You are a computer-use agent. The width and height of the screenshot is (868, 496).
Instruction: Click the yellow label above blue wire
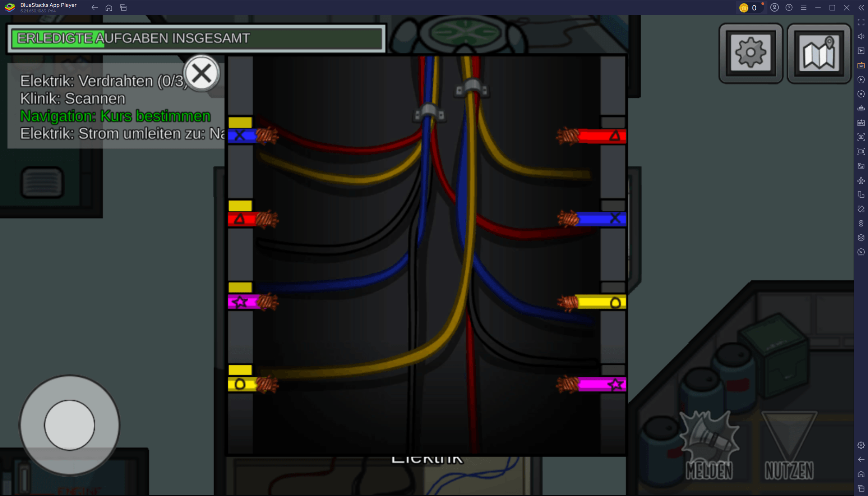pos(240,122)
